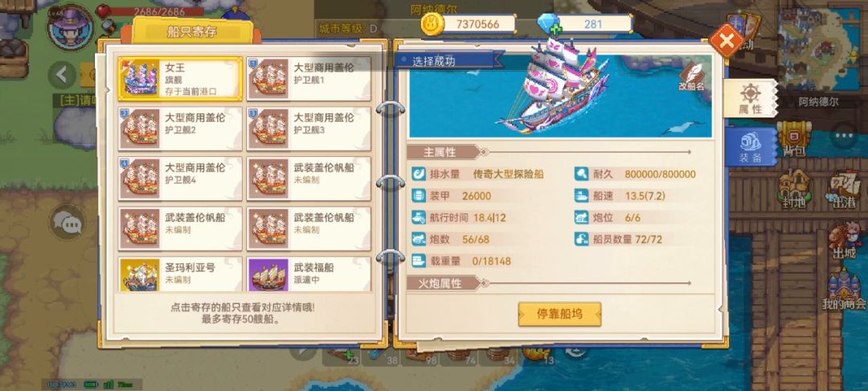Click the gold coin currency icon
868x391 pixels.
click(x=432, y=24)
